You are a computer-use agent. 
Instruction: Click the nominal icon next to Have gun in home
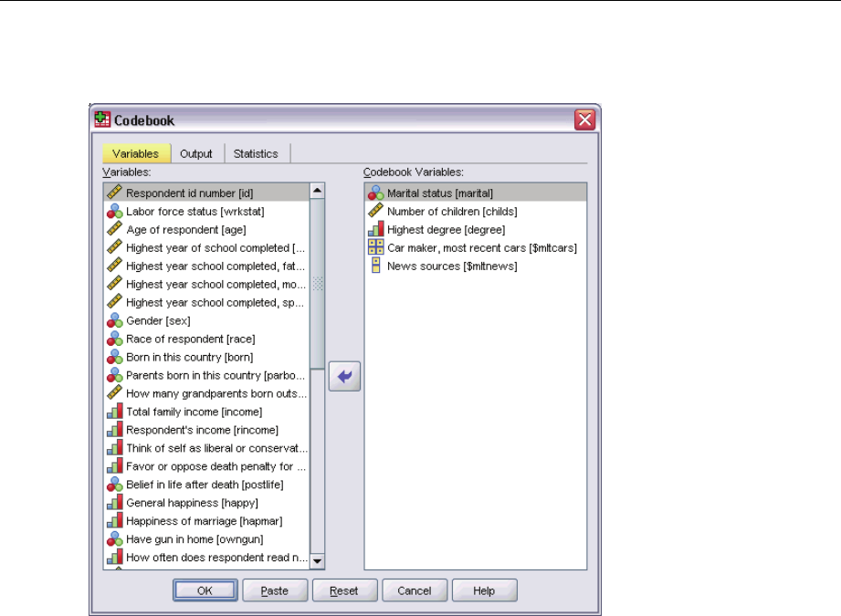tap(114, 539)
